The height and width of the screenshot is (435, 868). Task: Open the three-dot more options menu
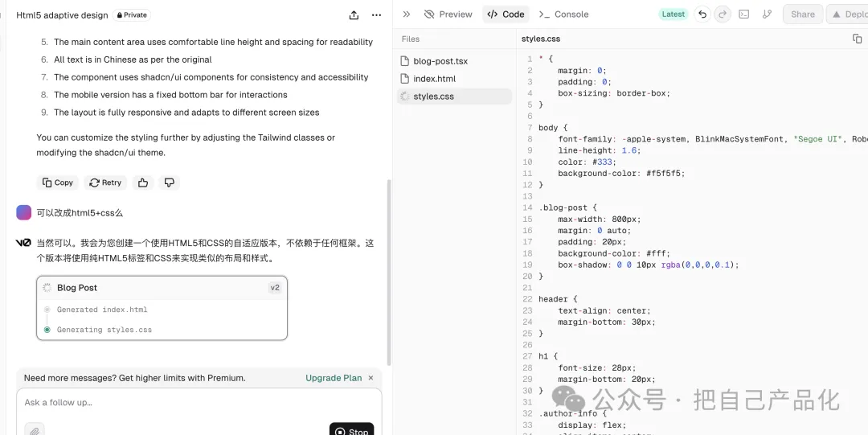pos(376,15)
